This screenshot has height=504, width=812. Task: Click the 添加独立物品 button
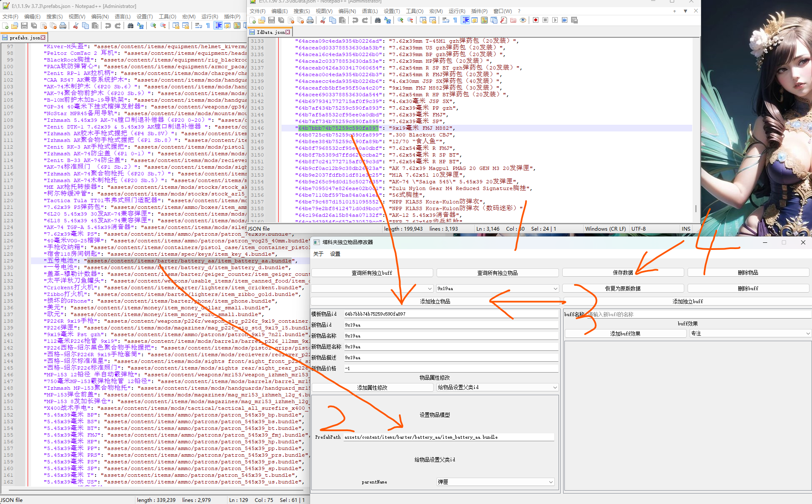click(x=435, y=301)
